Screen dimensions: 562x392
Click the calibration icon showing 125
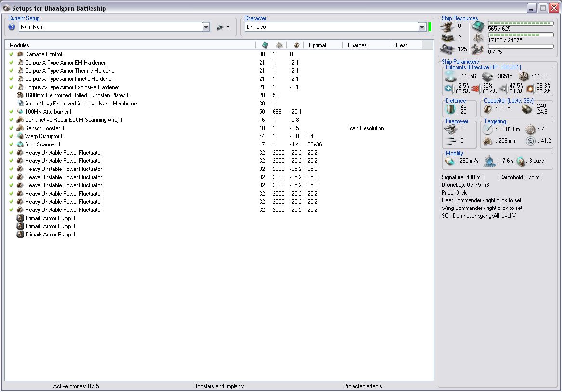[x=447, y=49]
